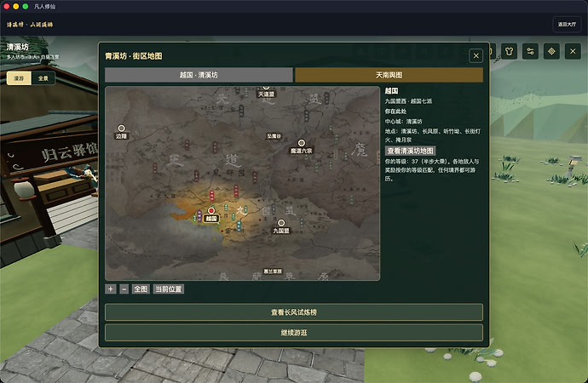Center map on 当前位置
Viewport: 588px width, 383px height.
tap(169, 289)
